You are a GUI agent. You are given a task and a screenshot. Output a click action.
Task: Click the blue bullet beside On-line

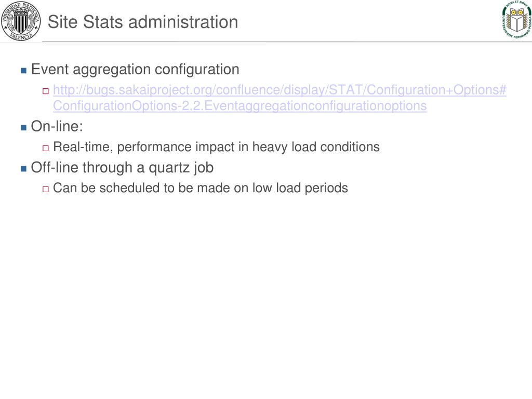pos(23,128)
